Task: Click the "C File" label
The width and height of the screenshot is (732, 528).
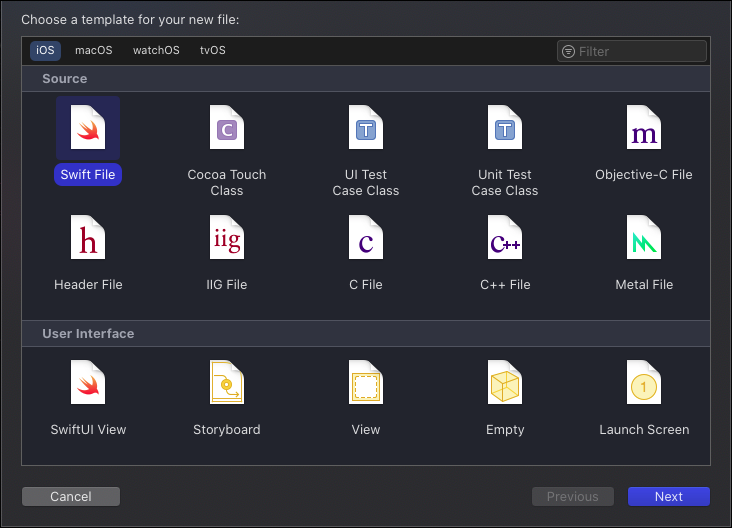Action: pos(366,285)
